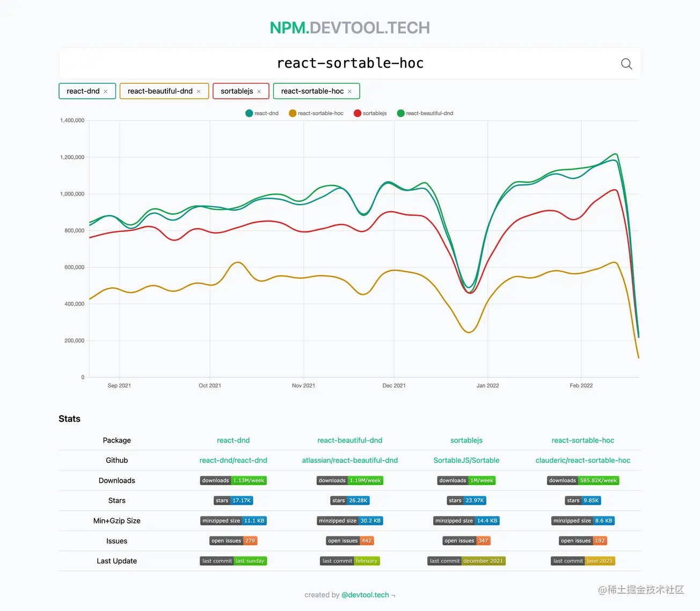Click the open issues 279 badge
Screen dimensions: 700x611
[234, 541]
